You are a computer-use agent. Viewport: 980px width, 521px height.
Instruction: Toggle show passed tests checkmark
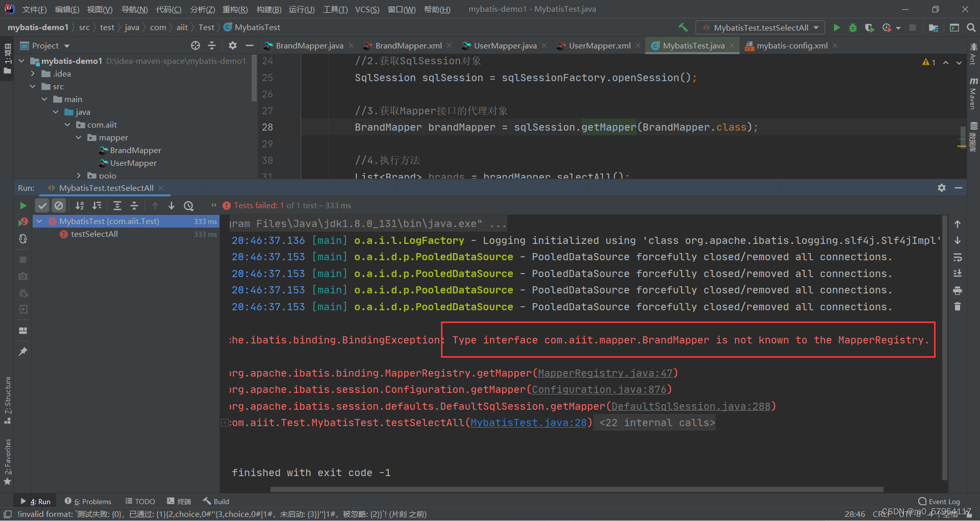pyautogui.click(x=42, y=206)
